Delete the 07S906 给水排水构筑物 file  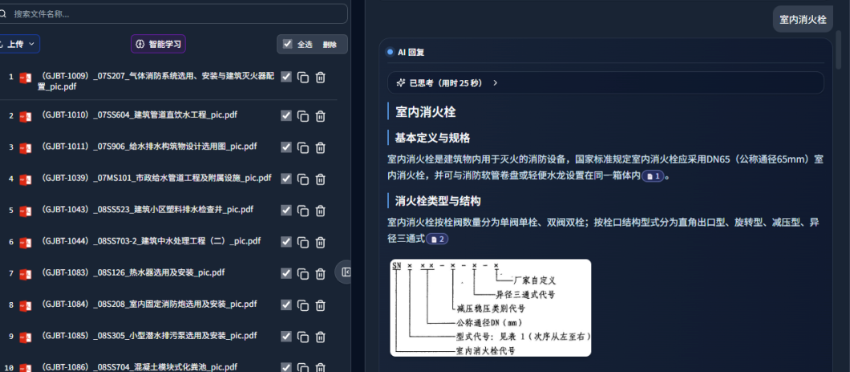coord(320,147)
